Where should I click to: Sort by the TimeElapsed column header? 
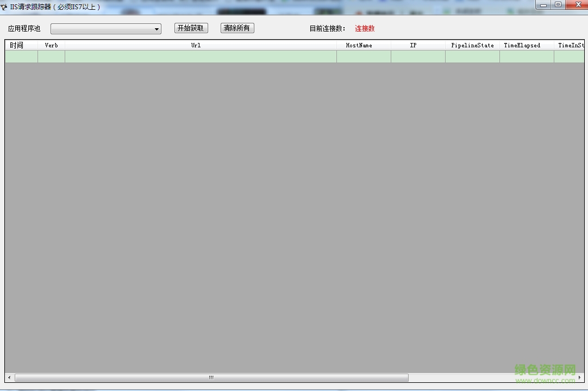pyautogui.click(x=522, y=45)
